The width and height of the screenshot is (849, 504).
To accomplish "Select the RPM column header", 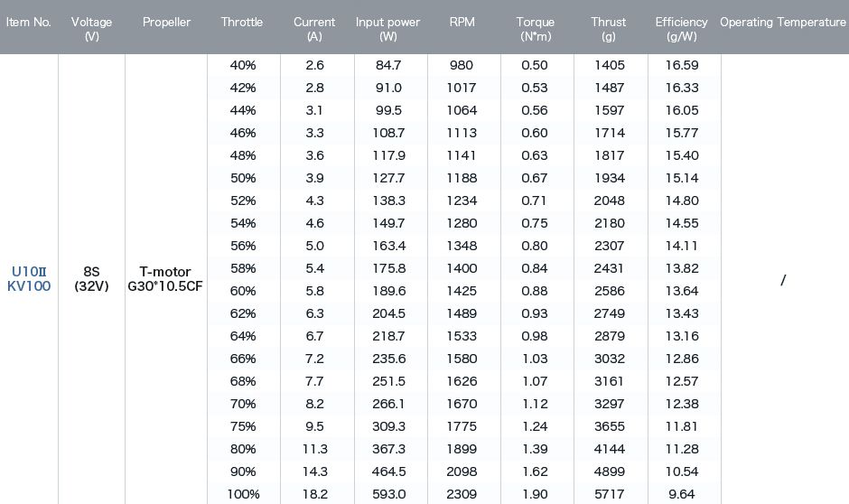I will [x=462, y=23].
